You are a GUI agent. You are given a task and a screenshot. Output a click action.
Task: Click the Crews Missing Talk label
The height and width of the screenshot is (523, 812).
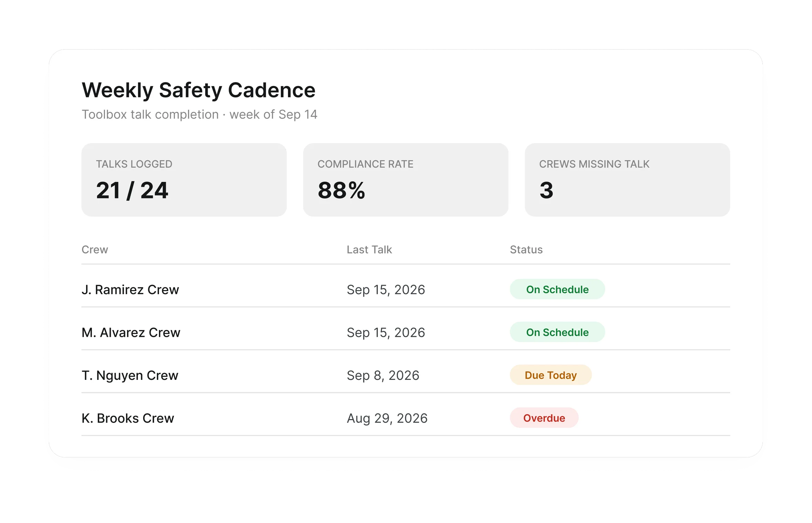(594, 164)
